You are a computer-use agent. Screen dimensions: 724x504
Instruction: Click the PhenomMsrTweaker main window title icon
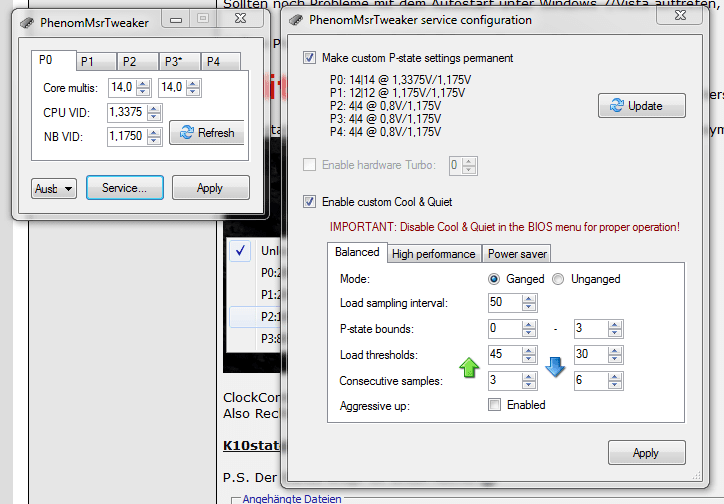(x=27, y=23)
